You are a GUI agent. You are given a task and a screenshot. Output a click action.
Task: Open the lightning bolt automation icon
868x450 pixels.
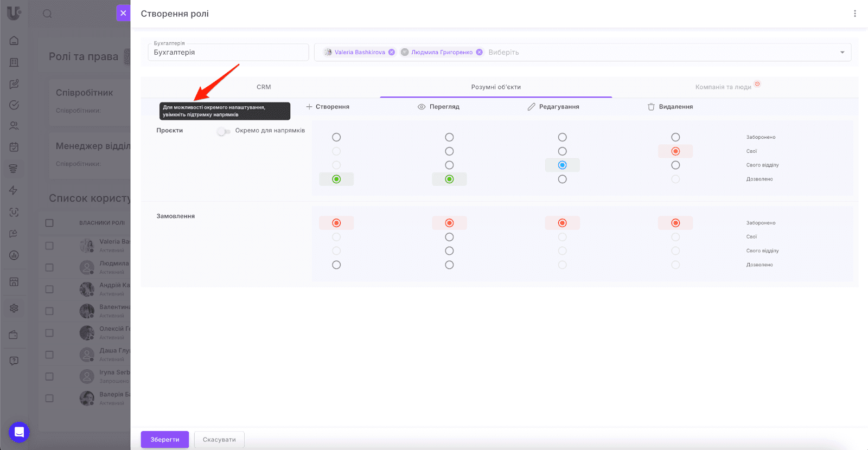tap(14, 190)
